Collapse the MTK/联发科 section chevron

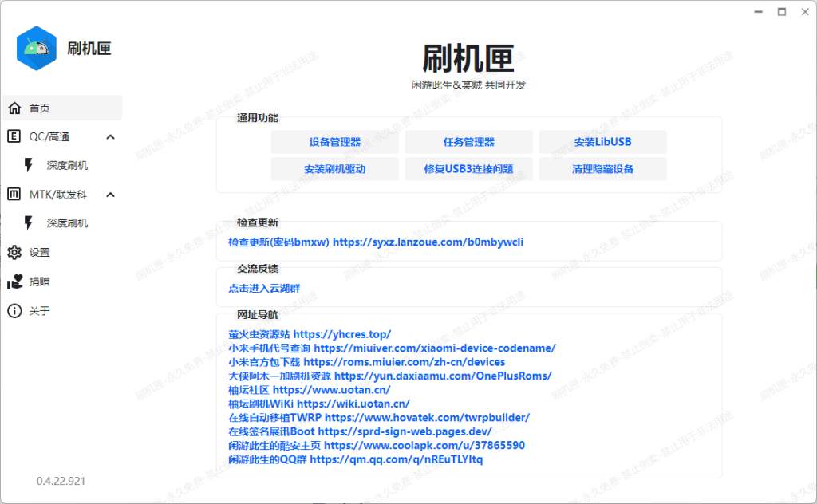[x=110, y=194]
